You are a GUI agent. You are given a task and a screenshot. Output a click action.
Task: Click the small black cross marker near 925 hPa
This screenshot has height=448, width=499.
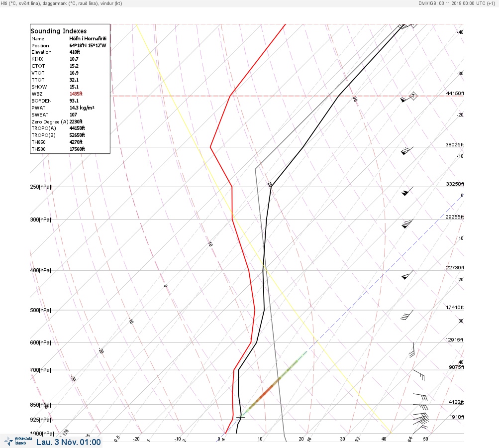click(241, 417)
